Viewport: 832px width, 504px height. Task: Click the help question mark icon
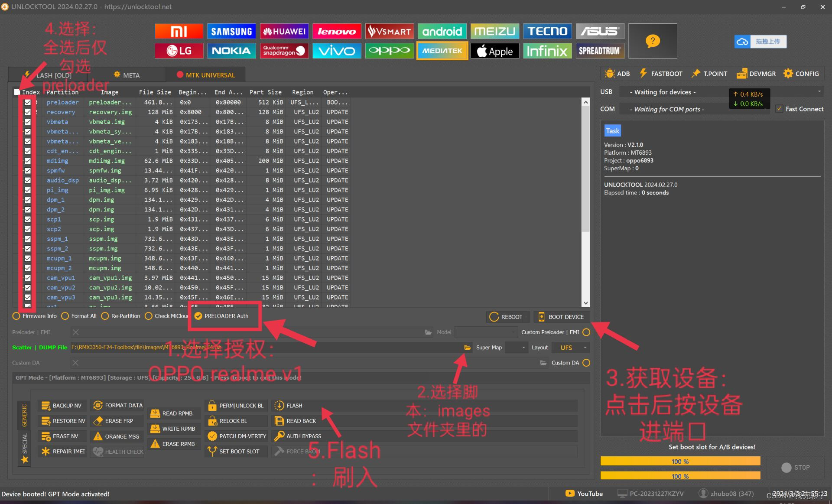coord(652,41)
